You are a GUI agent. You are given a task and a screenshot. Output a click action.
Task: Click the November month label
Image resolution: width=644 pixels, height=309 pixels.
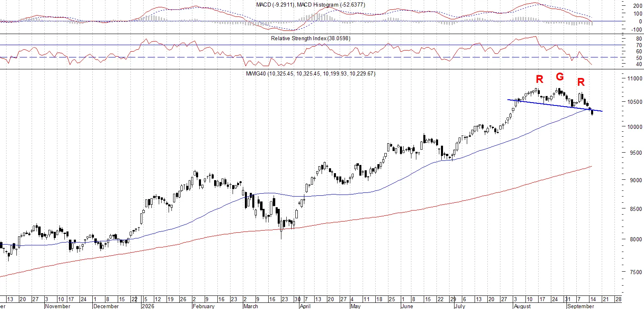58,306
